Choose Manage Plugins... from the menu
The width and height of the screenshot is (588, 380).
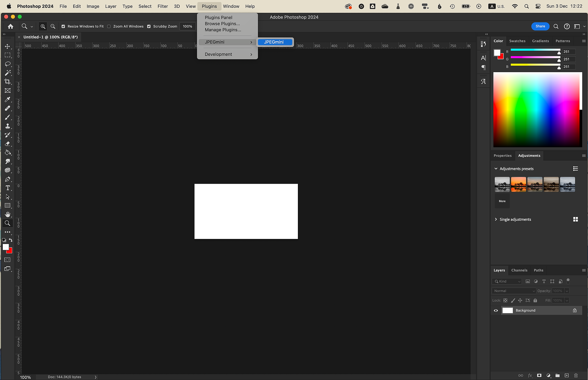tap(223, 30)
